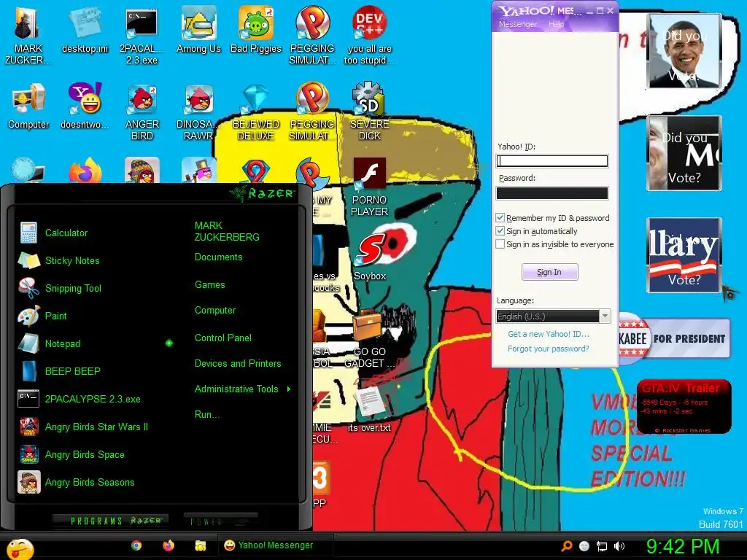Open the Messenger menu in Yahoo Messenger
This screenshot has height=560, width=747.
click(x=517, y=24)
